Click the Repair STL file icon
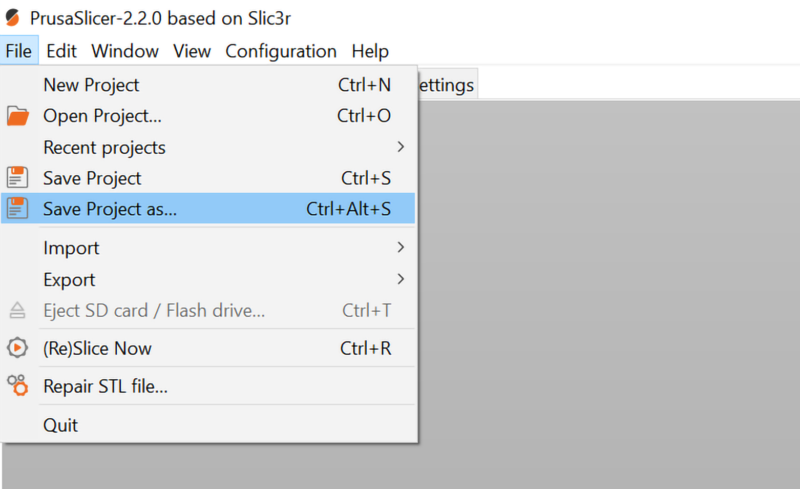Screen dimensions: 800x489 [x=18, y=385]
